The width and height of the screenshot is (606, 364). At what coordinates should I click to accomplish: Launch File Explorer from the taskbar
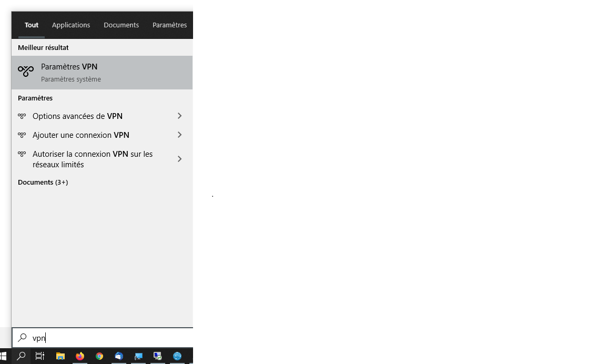click(x=60, y=356)
